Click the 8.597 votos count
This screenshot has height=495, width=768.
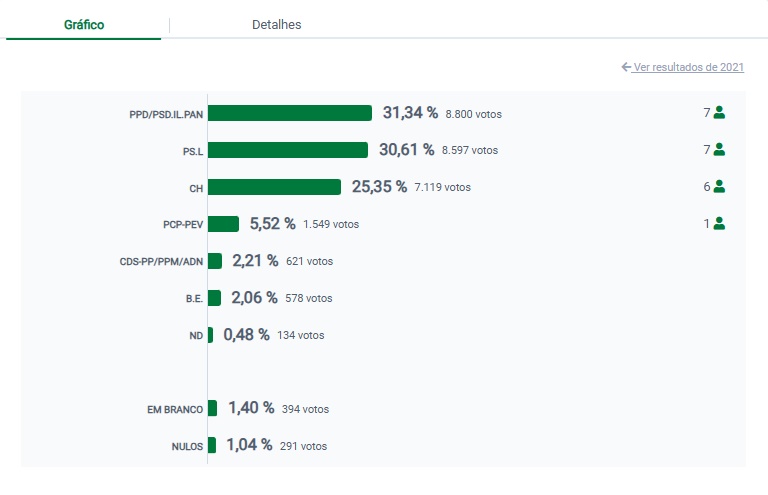[469, 150]
